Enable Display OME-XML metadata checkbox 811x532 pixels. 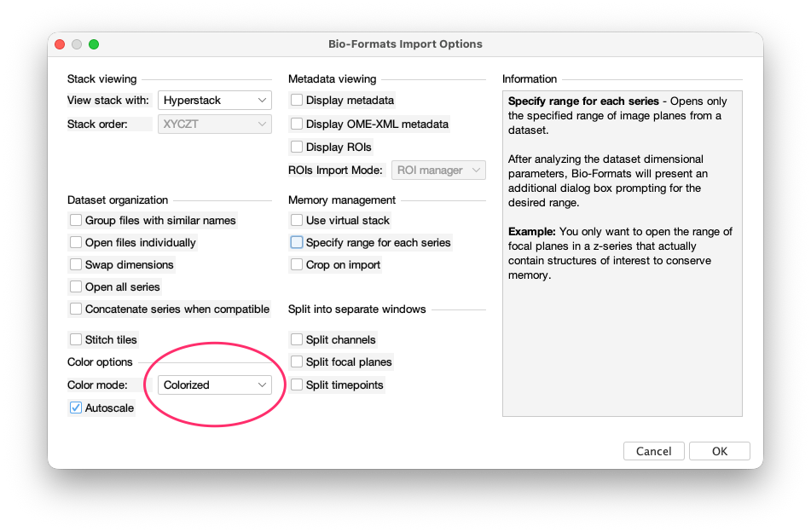click(297, 124)
